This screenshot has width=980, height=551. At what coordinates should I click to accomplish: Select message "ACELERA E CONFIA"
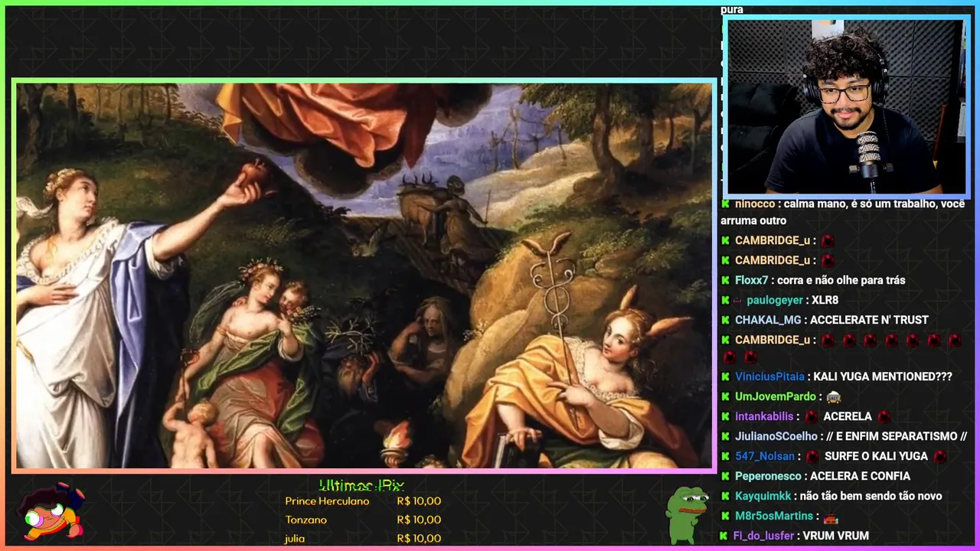pyautogui.click(x=860, y=476)
